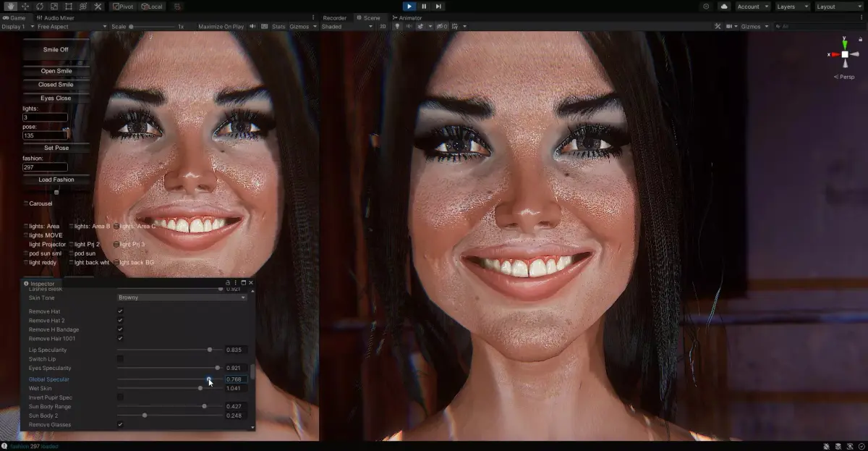Toggle frame debugger icon before Stats
868x451 pixels.
click(x=264, y=26)
